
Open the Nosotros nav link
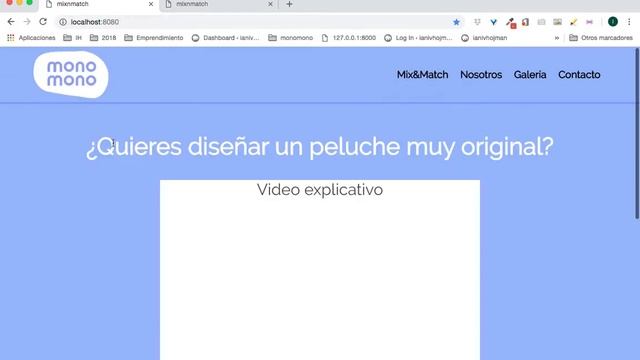481,75
